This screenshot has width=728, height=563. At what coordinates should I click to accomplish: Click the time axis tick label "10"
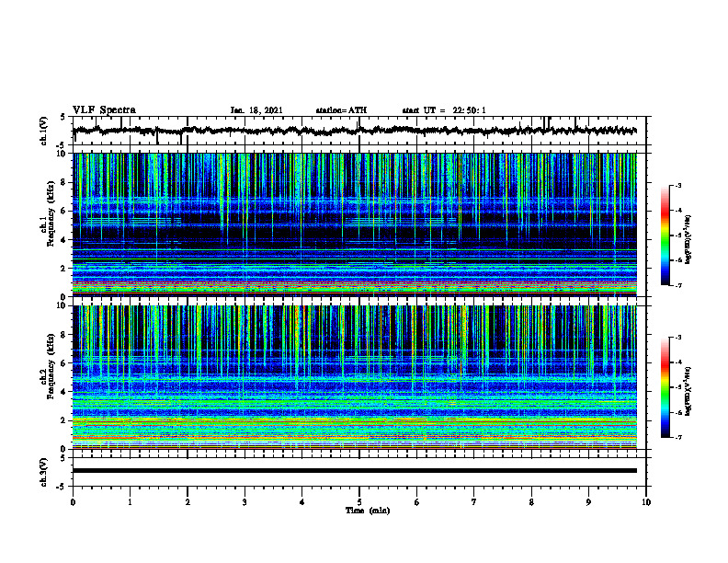646,502
